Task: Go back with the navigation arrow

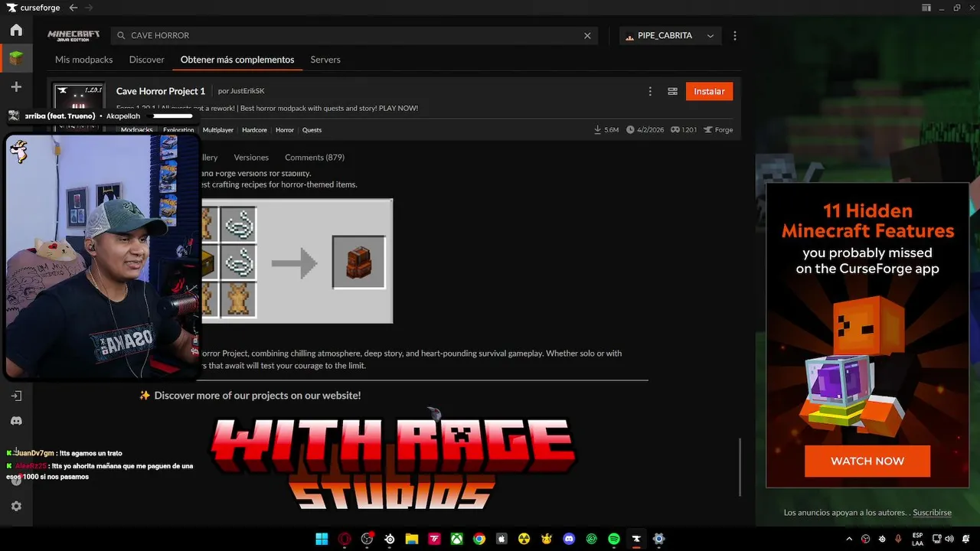Action: [x=73, y=8]
